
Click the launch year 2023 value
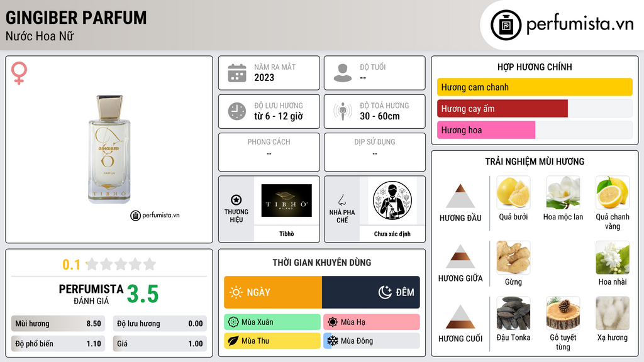tap(264, 77)
